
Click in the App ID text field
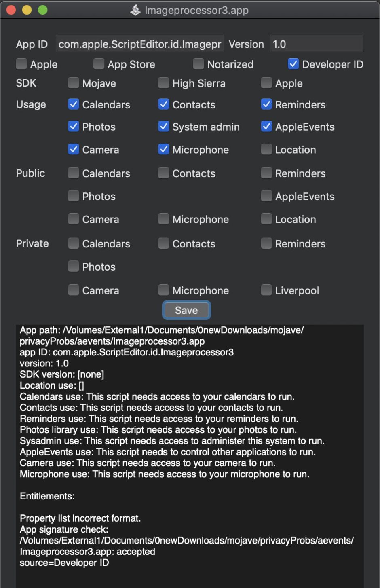[139, 43]
